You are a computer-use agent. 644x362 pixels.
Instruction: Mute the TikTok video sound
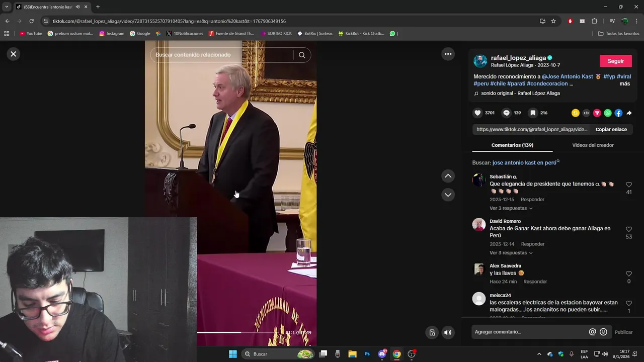(x=448, y=332)
